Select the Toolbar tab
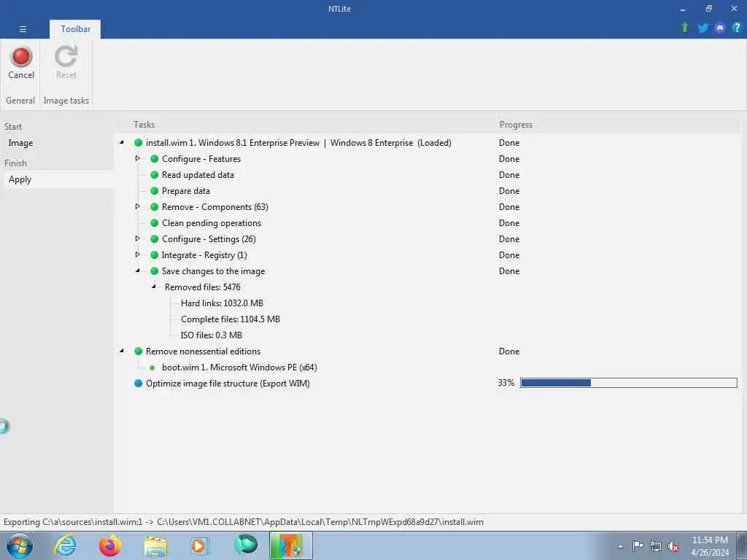Screen dimensions: 747x560 (75, 29)
